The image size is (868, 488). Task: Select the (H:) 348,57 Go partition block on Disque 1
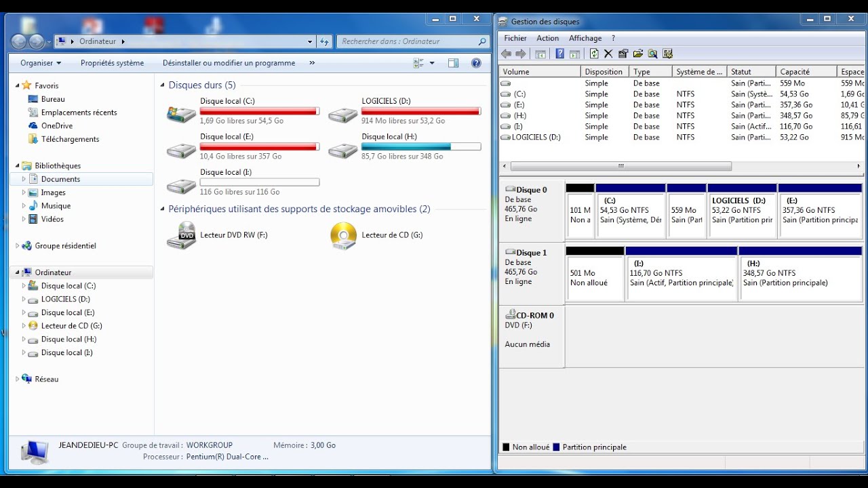pyautogui.click(x=800, y=273)
